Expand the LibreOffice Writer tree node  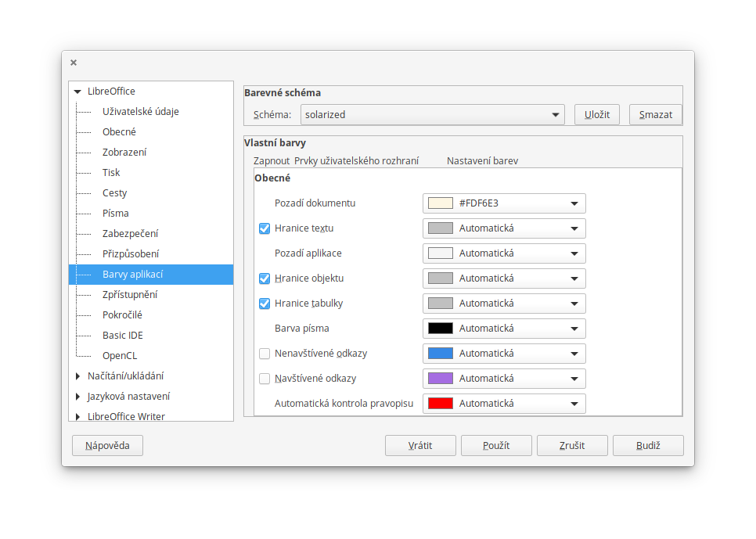[x=77, y=416]
